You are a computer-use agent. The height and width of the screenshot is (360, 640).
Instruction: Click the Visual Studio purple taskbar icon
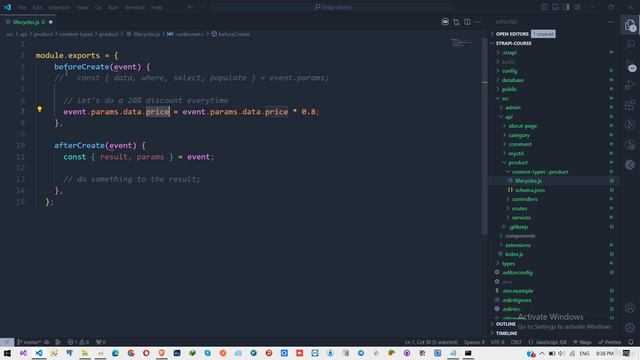(x=23, y=353)
